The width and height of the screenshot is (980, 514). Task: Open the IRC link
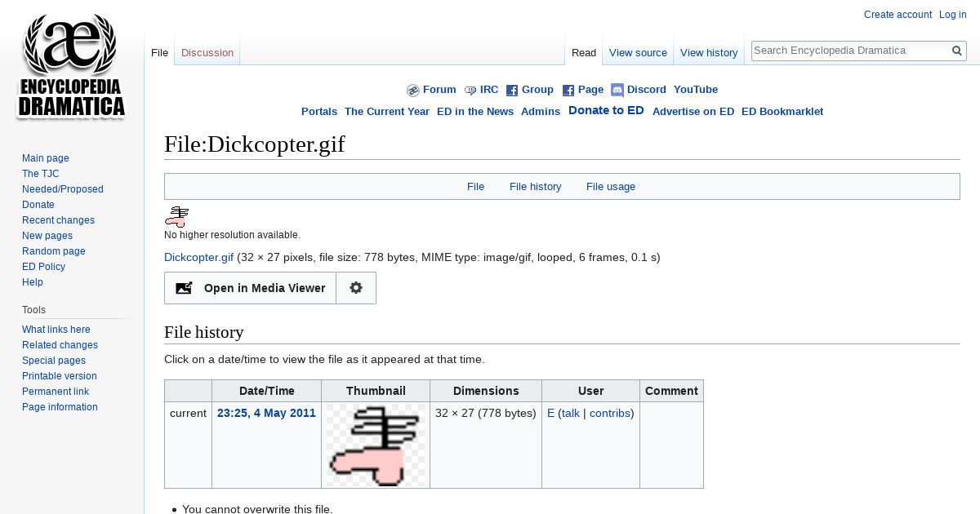489,90
